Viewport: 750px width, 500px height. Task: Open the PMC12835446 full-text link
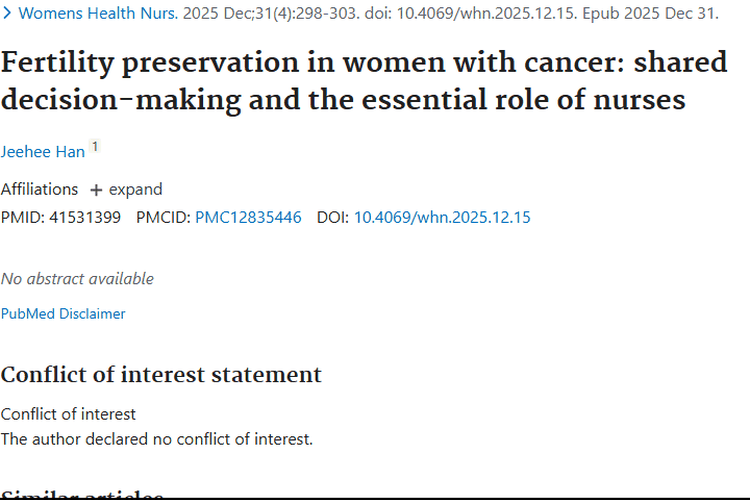click(x=248, y=217)
